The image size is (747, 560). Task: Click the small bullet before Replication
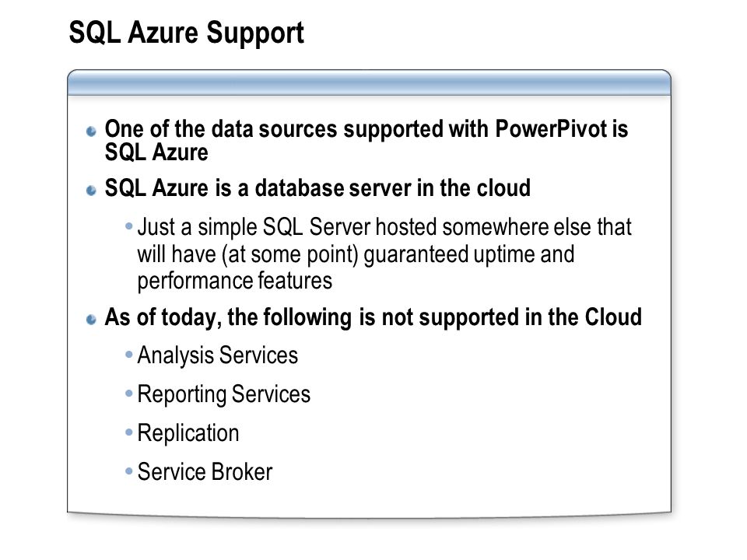128,432
